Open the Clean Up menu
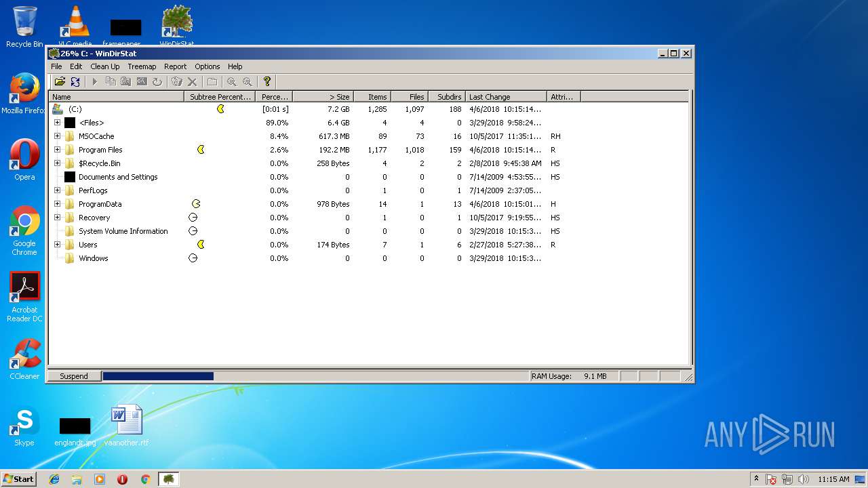 click(x=105, y=66)
